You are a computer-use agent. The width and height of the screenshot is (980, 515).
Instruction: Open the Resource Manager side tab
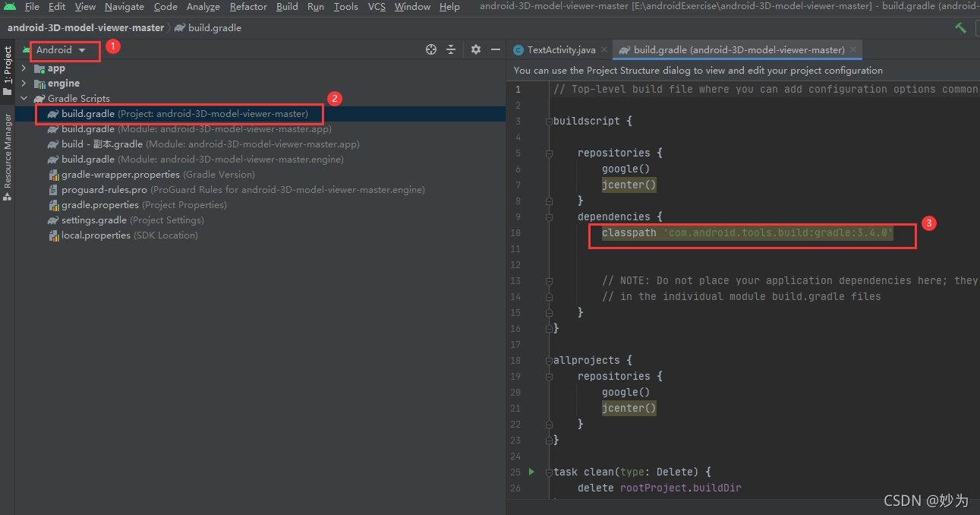(x=8, y=157)
